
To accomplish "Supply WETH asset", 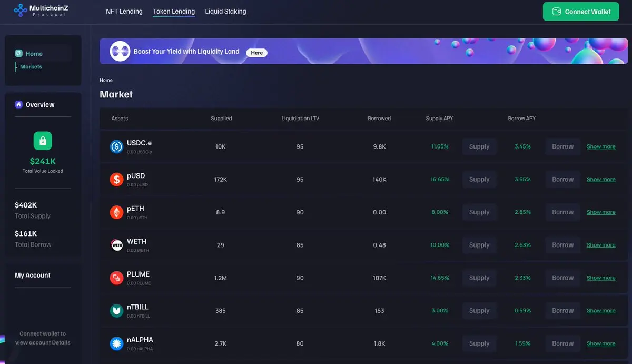I will click(479, 245).
